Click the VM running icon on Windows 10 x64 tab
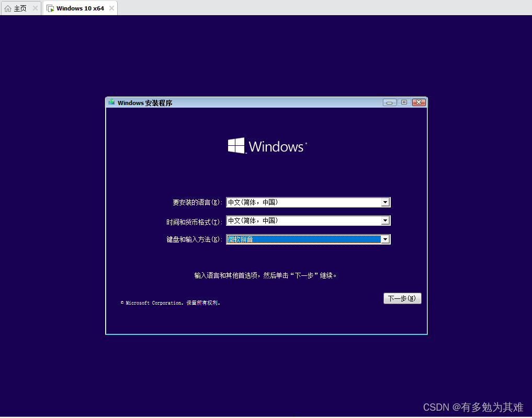Screen dimensions: 532x418 tap(50, 8)
